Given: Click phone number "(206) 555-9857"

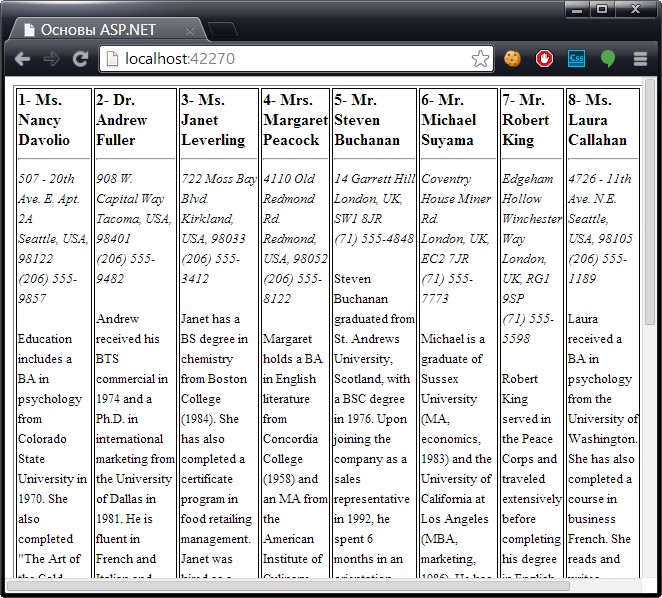Looking at the screenshot, I should pyautogui.click(x=47, y=289).
